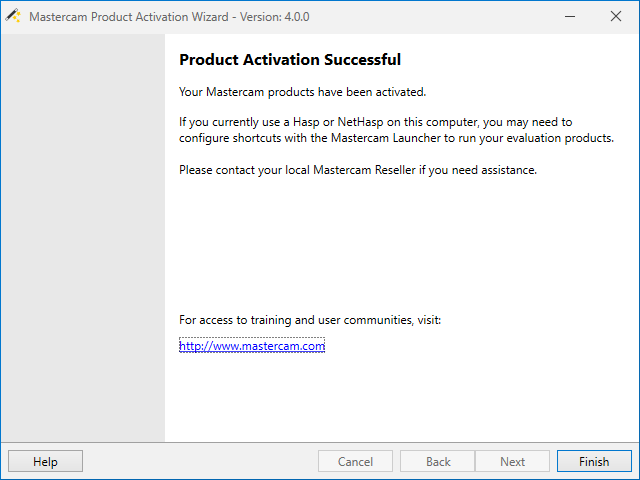This screenshot has width=640, height=480.
Task: Click the disabled Back button
Action: point(438,462)
